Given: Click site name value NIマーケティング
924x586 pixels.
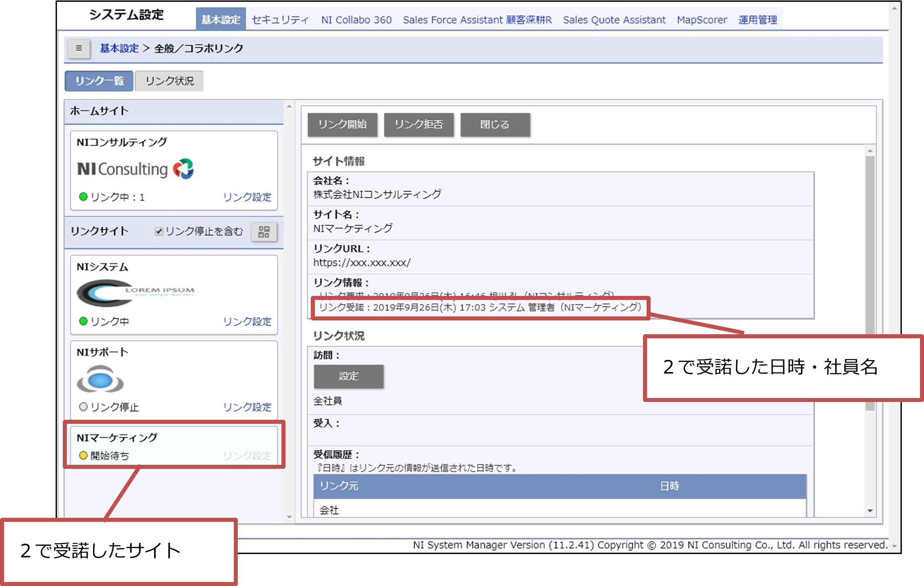Looking at the screenshot, I should pos(353,228).
